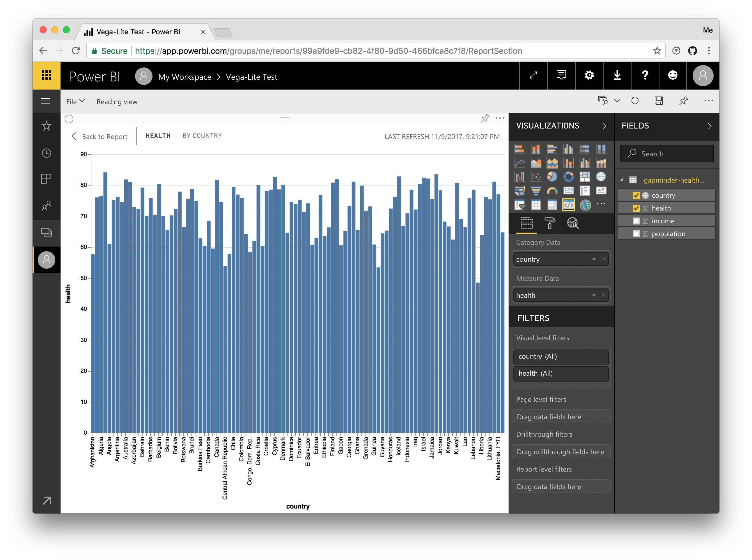Enable the income field checkbox

click(636, 221)
